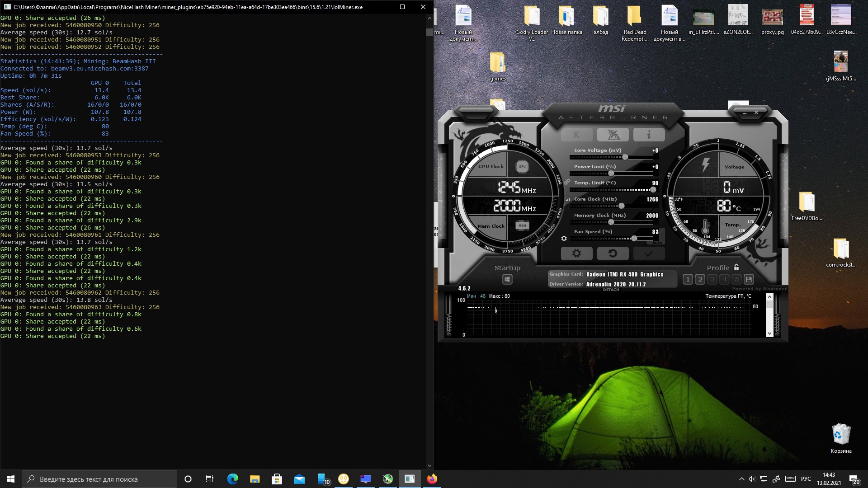
Task: Select rjMSsslMt5 image on desktop
Action: (841, 66)
